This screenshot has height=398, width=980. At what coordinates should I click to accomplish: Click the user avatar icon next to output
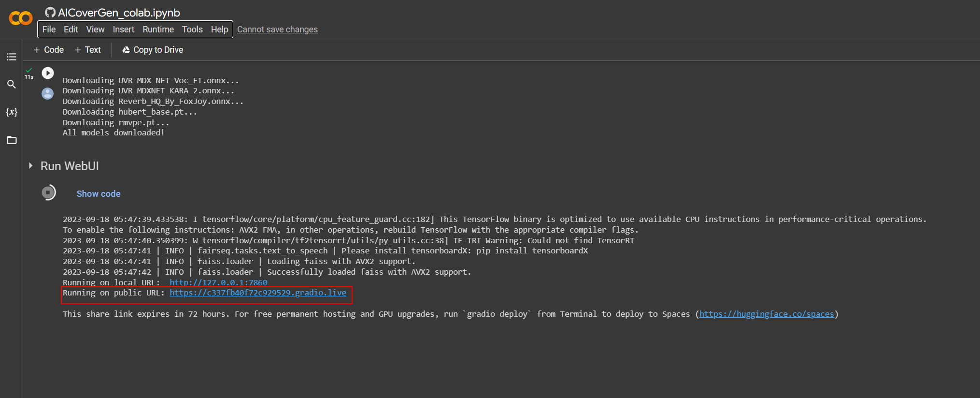(48, 93)
